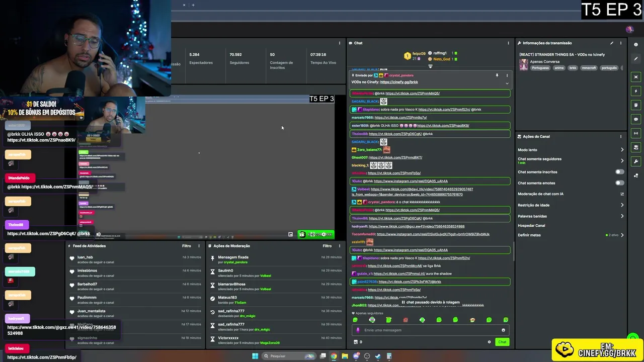Click the Apenas Conversa category thumbnail
Viewport: 644px width, 362px height.
pyautogui.click(x=524, y=65)
